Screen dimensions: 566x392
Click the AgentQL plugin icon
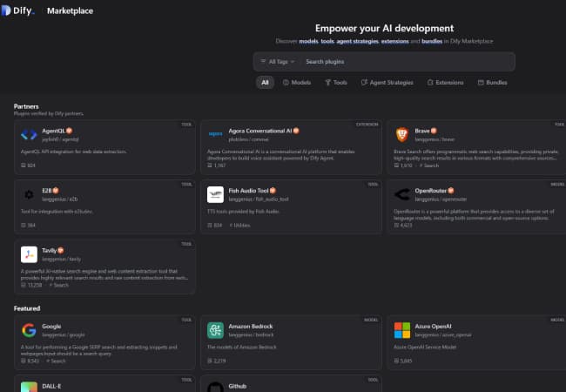29,134
